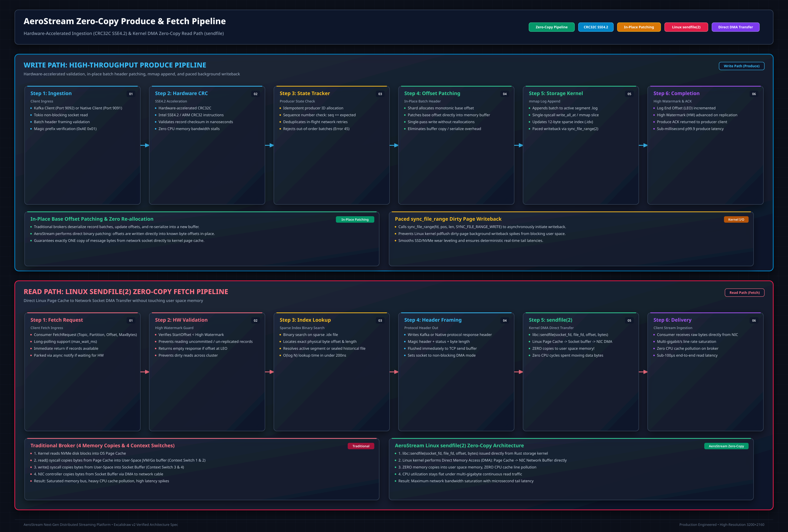The height and width of the screenshot is (532, 788).
Task: Click the READ PATH section heading
Action: pos(126,292)
